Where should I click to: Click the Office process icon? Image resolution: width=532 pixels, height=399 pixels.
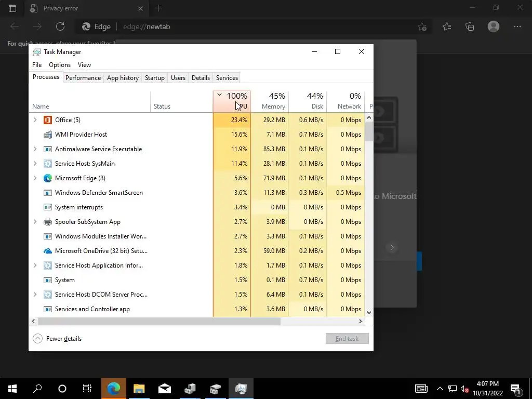(x=47, y=120)
